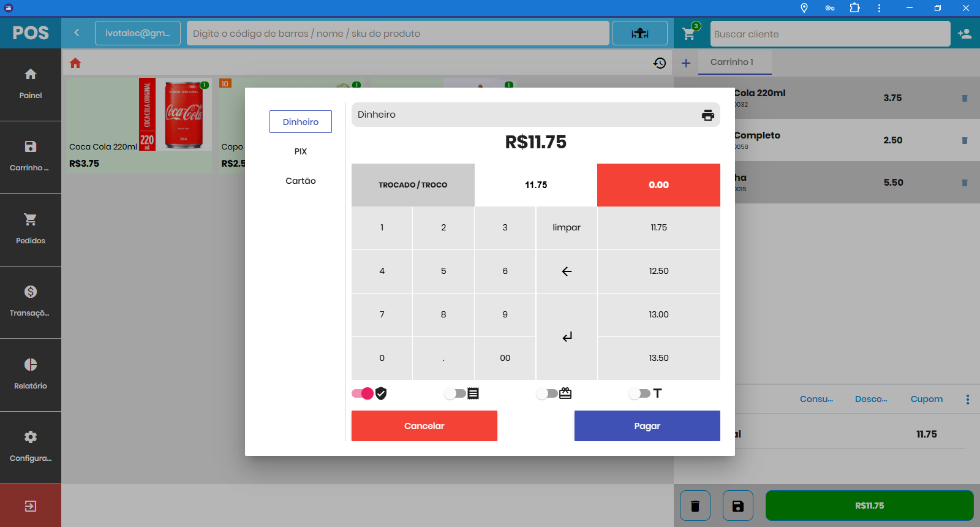
Task: Click the shopping cart icon with badge
Action: [690, 34]
